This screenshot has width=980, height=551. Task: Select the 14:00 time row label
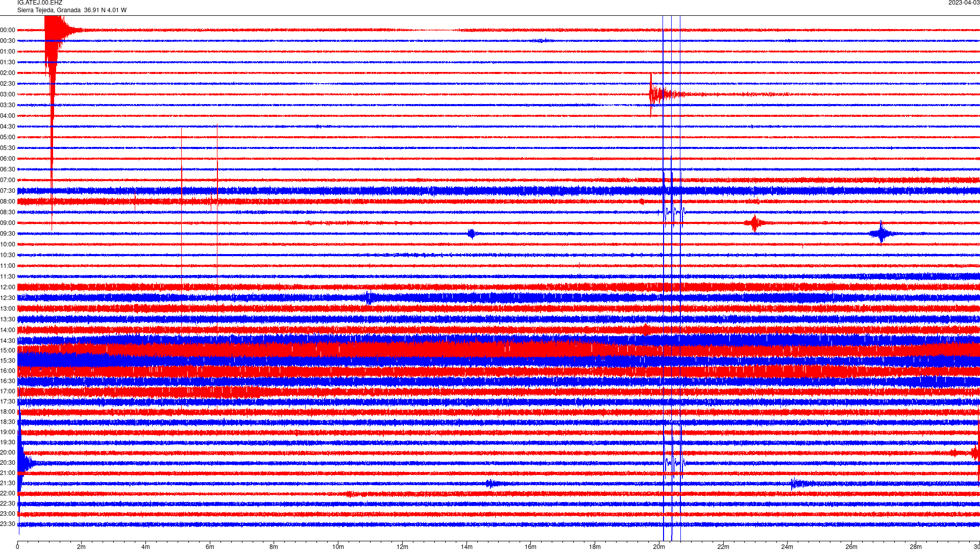tap(8, 330)
